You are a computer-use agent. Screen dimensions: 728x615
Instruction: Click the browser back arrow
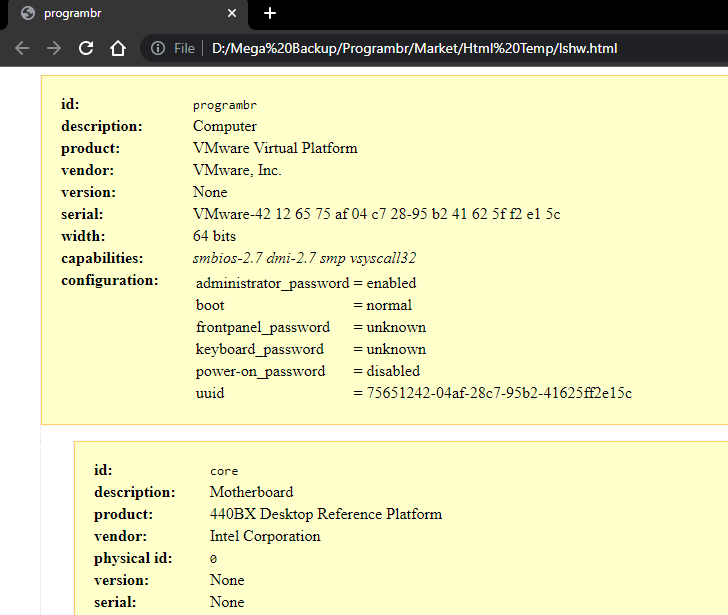tap(22, 48)
